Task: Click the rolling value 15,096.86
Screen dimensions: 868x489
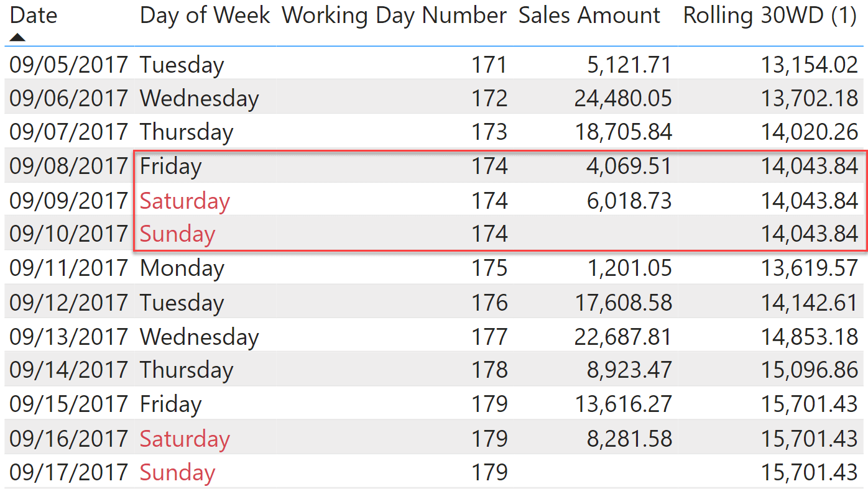Action: click(809, 370)
